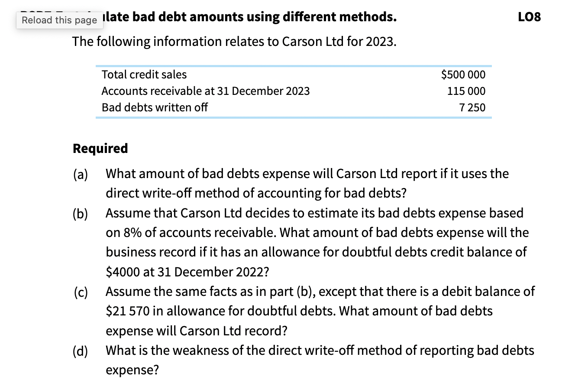This screenshot has width=588, height=383.
Task: Click part (d) of the question
Action: point(81,350)
